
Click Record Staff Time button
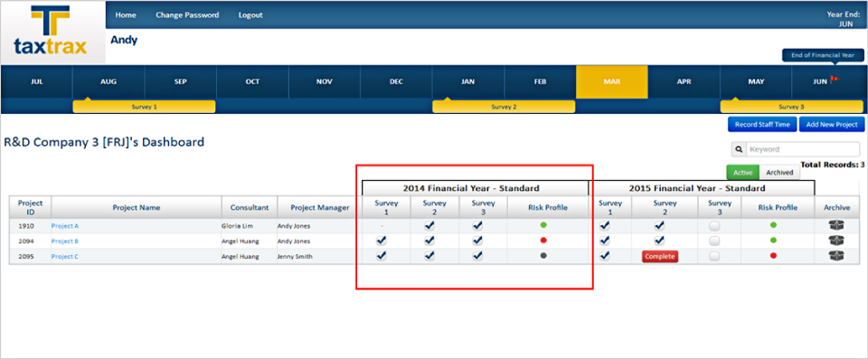(x=762, y=124)
